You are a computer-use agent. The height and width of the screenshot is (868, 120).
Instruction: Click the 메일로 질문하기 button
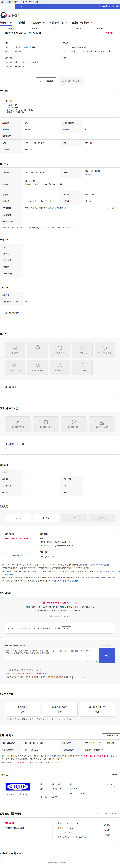pos(79,678)
